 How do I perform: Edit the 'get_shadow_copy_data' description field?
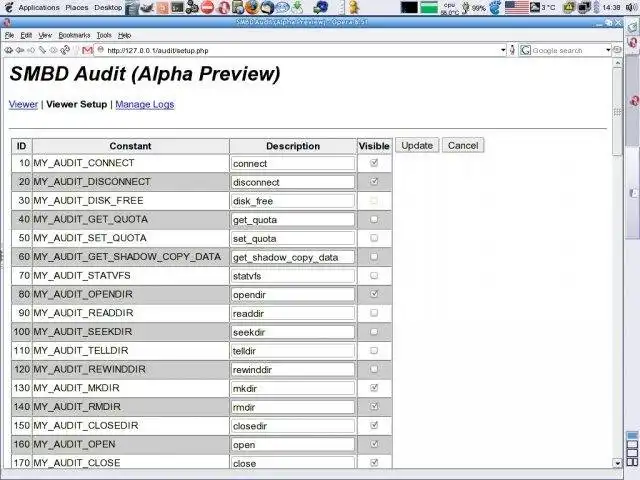[x=292, y=257]
